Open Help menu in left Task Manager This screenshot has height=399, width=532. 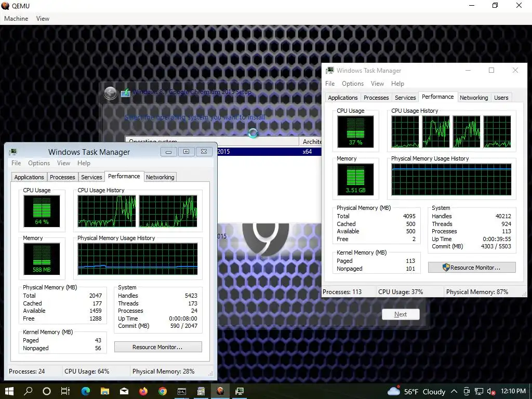pos(84,163)
